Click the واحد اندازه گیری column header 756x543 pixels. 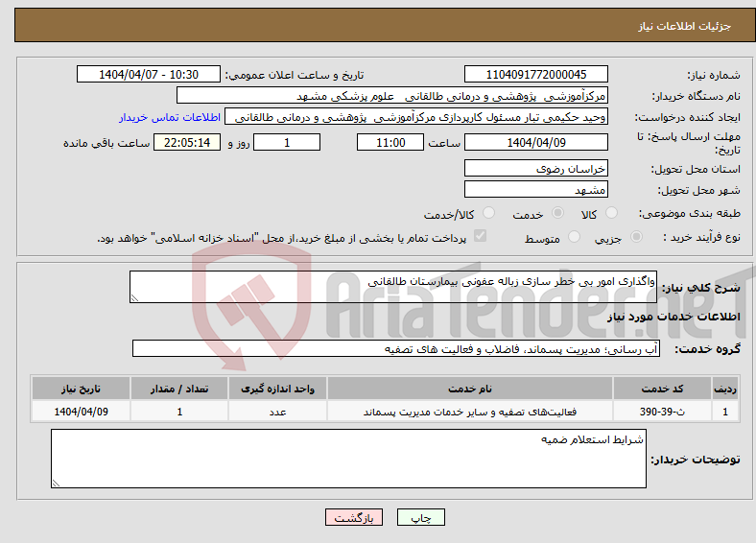pos(277,389)
